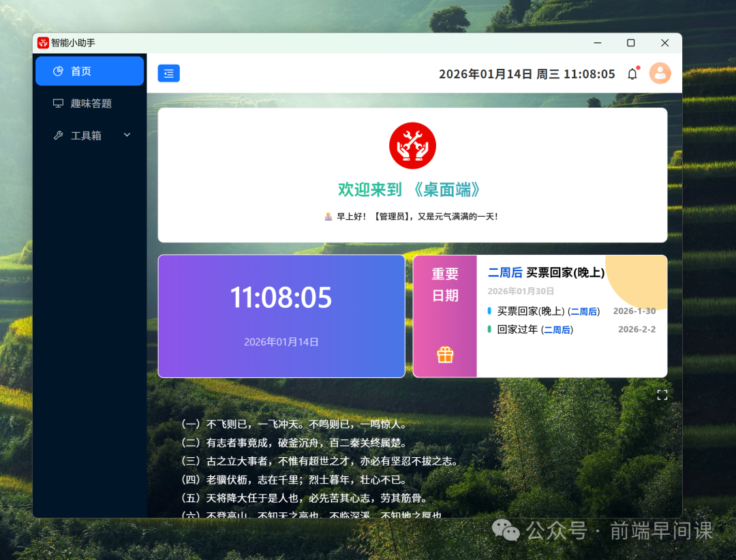The height and width of the screenshot is (560, 736).
Task: Minimize the 智能小助手 window
Action: coord(598,43)
